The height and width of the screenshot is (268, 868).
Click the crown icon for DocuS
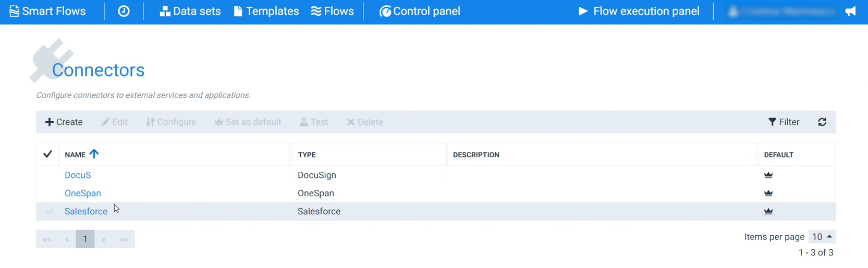(x=768, y=175)
